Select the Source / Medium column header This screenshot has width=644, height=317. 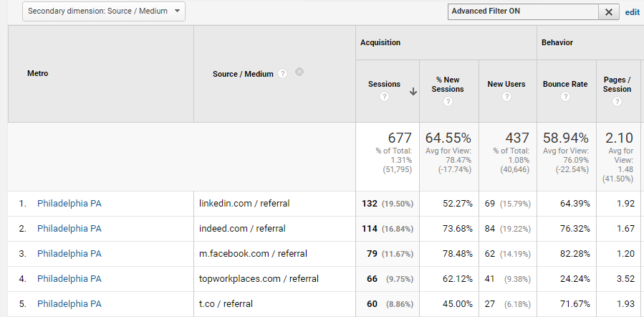(x=243, y=74)
